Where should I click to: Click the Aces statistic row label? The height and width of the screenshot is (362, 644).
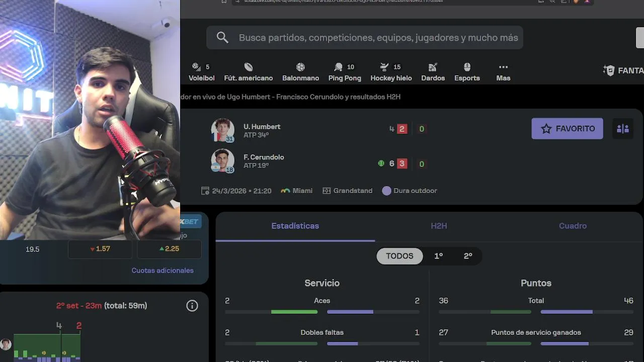coord(322,301)
